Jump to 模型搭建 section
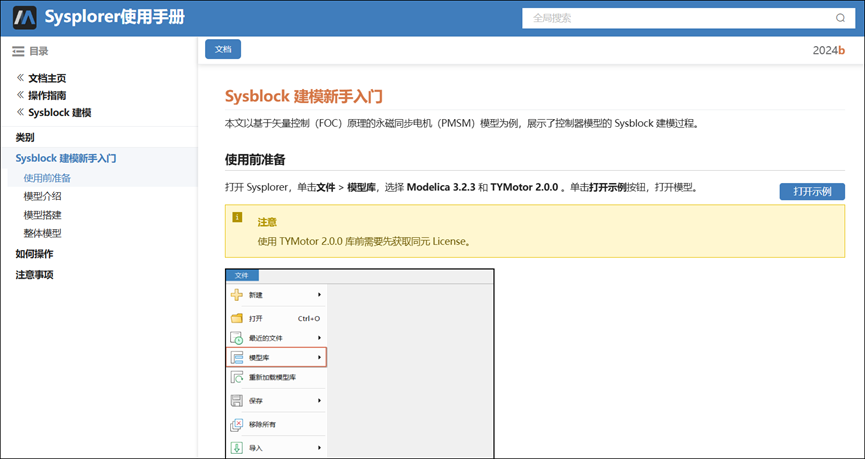Image resolution: width=865 pixels, height=459 pixels. (x=42, y=215)
